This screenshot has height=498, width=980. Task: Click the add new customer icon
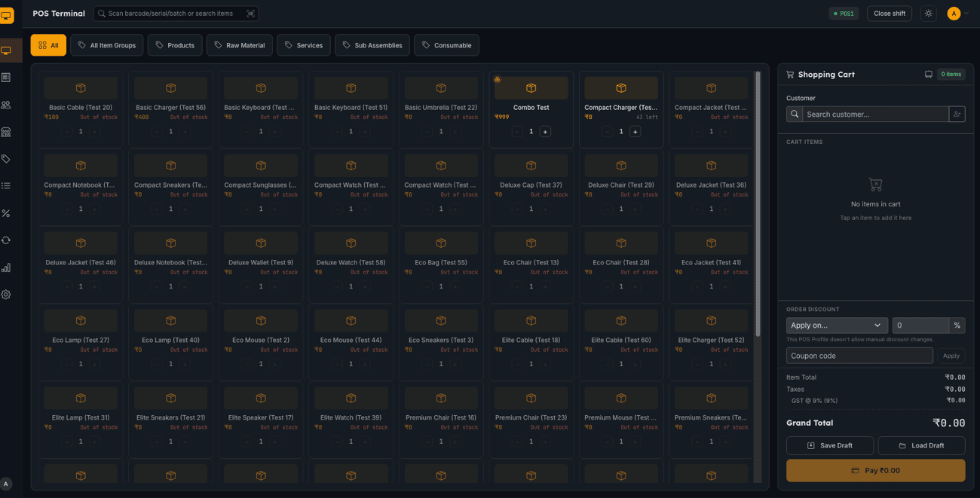pyautogui.click(x=957, y=115)
